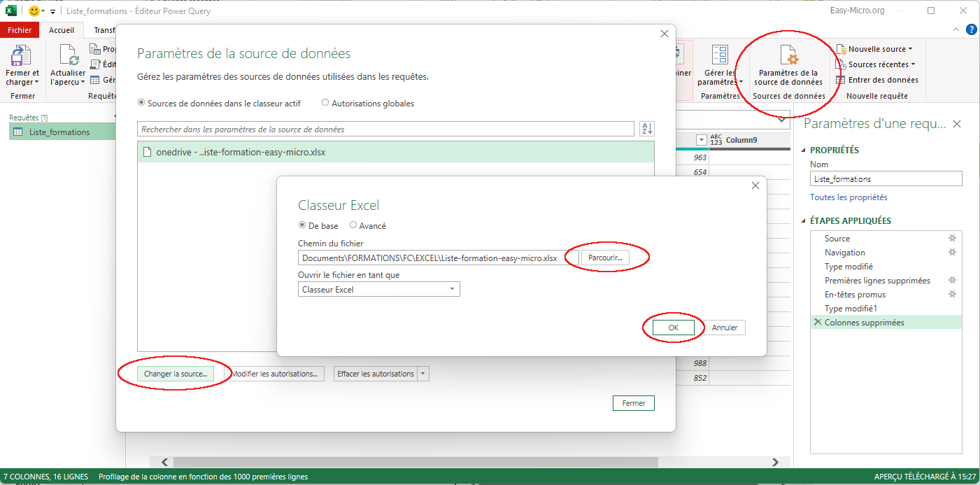980x485 pixels.
Task: Select Autorisations globales radio option
Action: coord(325,103)
